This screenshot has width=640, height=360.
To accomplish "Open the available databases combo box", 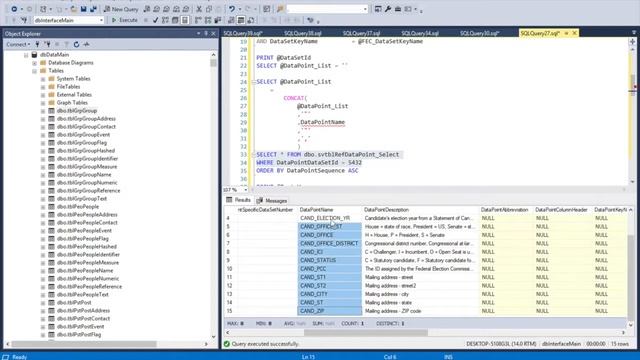I will [x=69, y=20].
